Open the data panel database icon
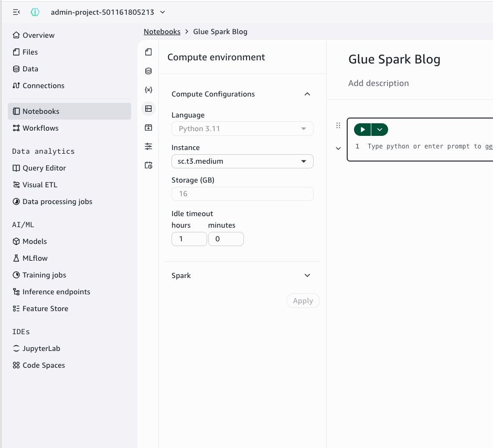Screen dimensions: 493x448 click(x=148, y=71)
